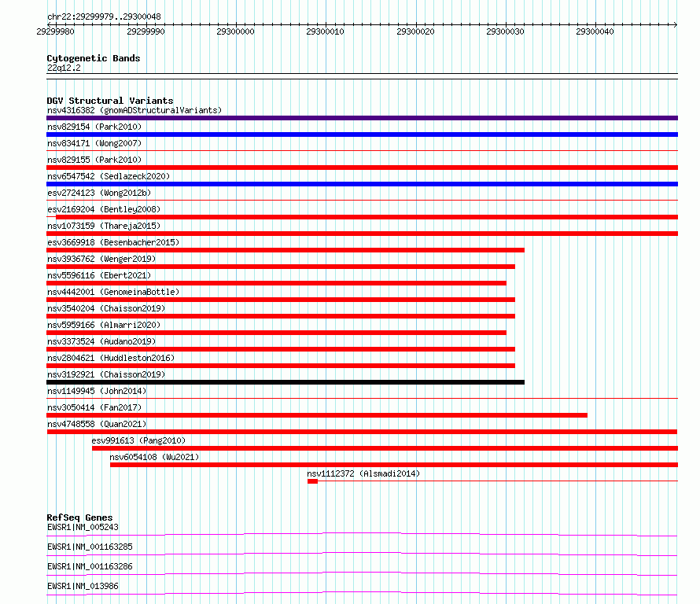This screenshot has width=700, height=604.
Task: Click ruler position 29300020
Action: (415, 31)
